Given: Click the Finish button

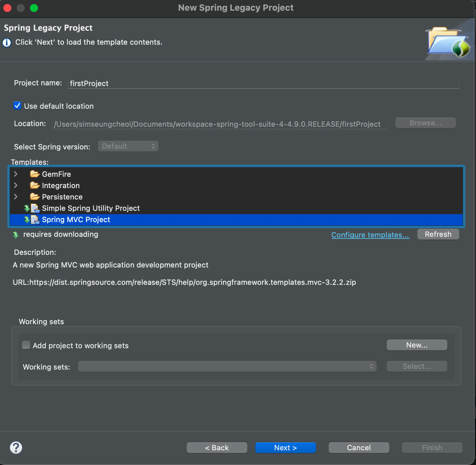Looking at the screenshot, I should (432, 448).
